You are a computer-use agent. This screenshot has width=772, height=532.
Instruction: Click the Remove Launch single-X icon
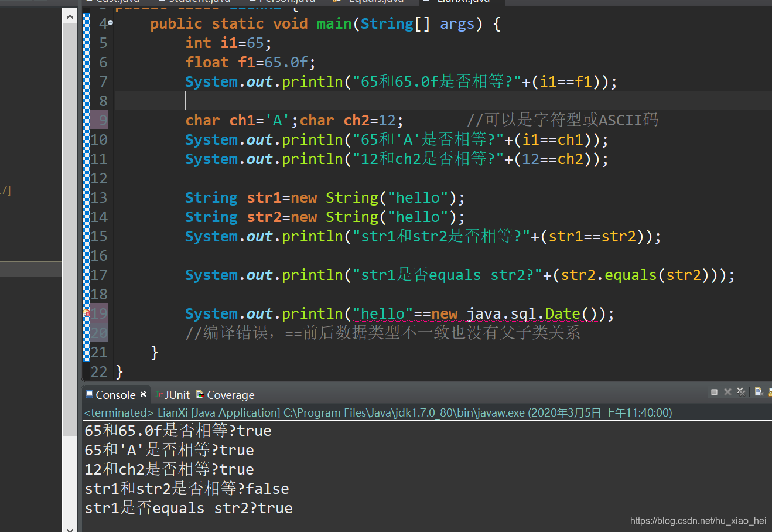coord(727,392)
